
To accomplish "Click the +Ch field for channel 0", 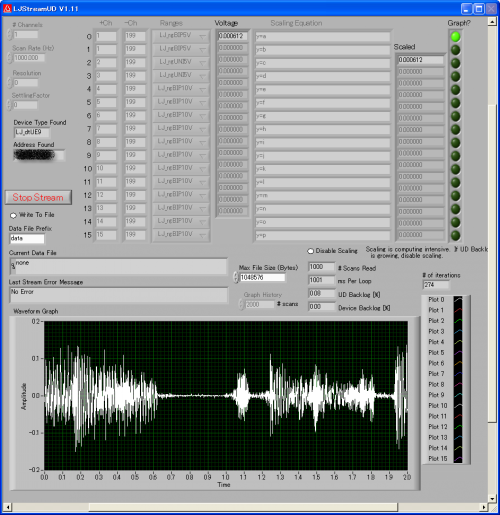I will 106,36.
